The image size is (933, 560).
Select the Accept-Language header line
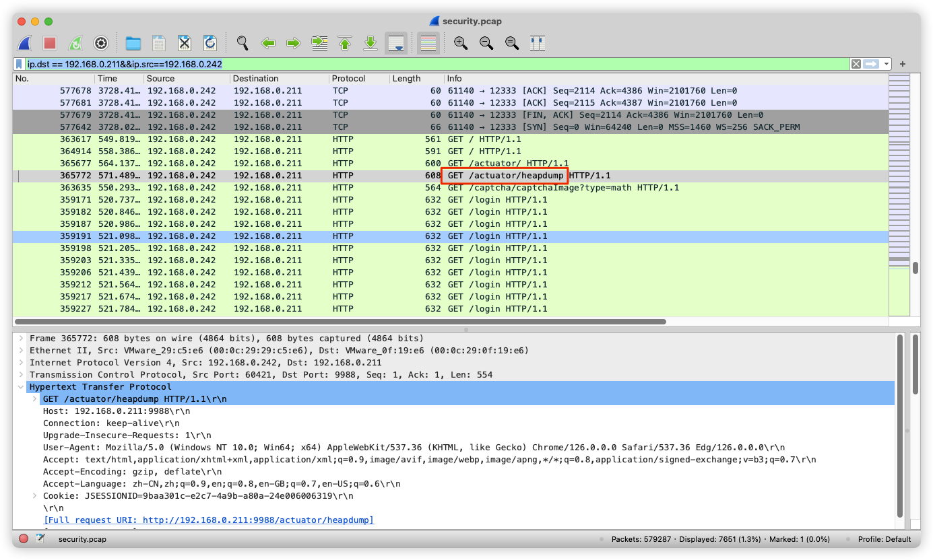[x=222, y=484]
